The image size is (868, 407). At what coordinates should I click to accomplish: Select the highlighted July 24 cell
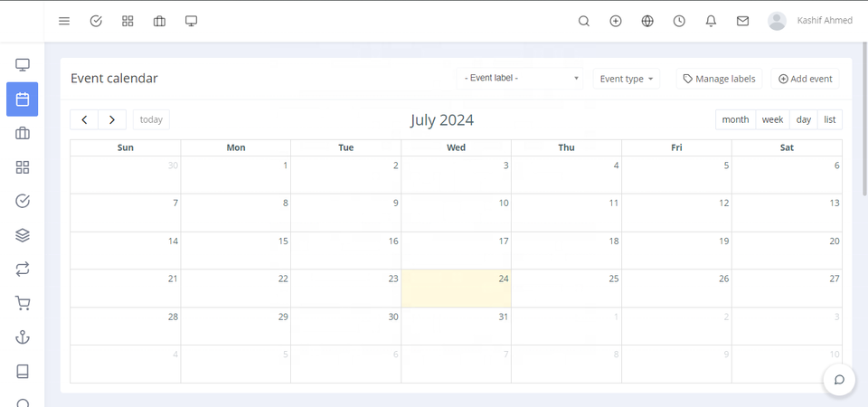(x=456, y=289)
